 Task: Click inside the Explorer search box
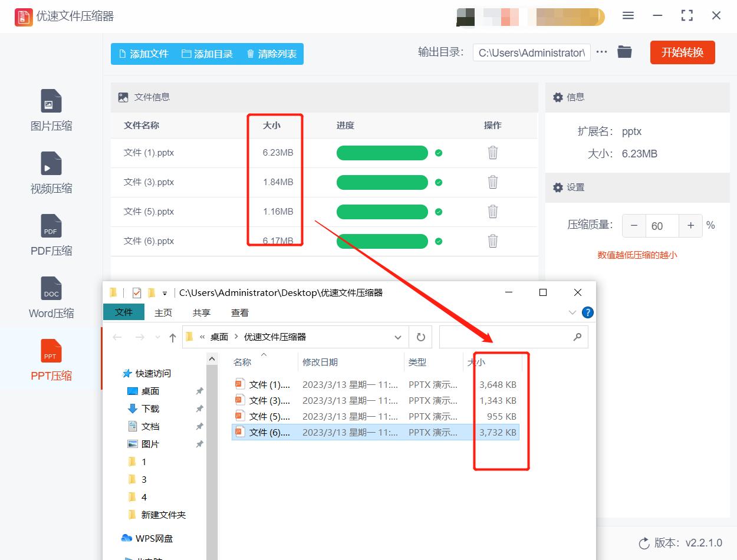(x=513, y=337)
